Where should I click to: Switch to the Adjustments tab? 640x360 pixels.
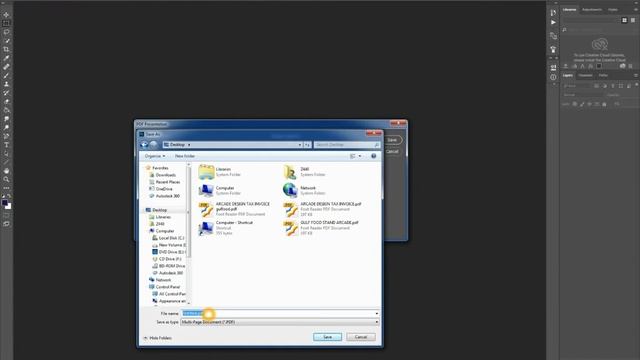click(592, 9)
